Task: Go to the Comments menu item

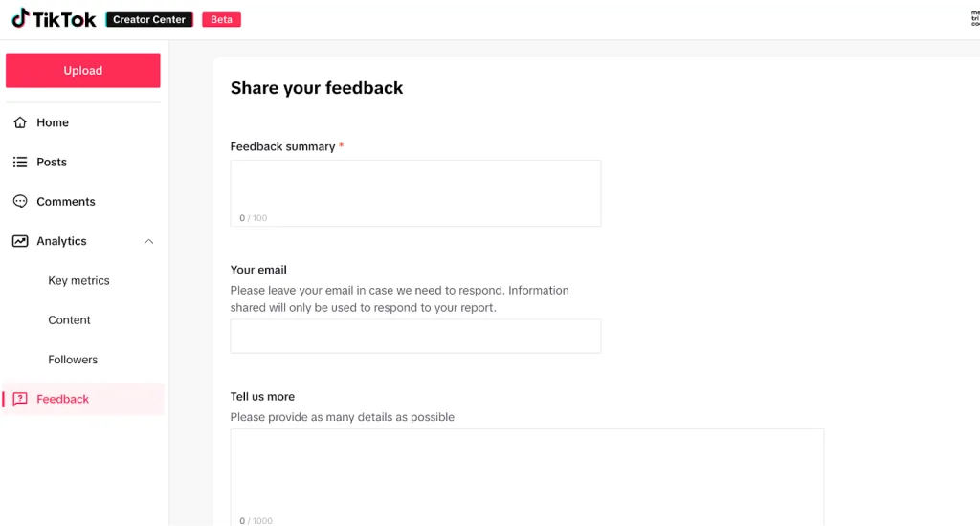Action: click(83, 201)
